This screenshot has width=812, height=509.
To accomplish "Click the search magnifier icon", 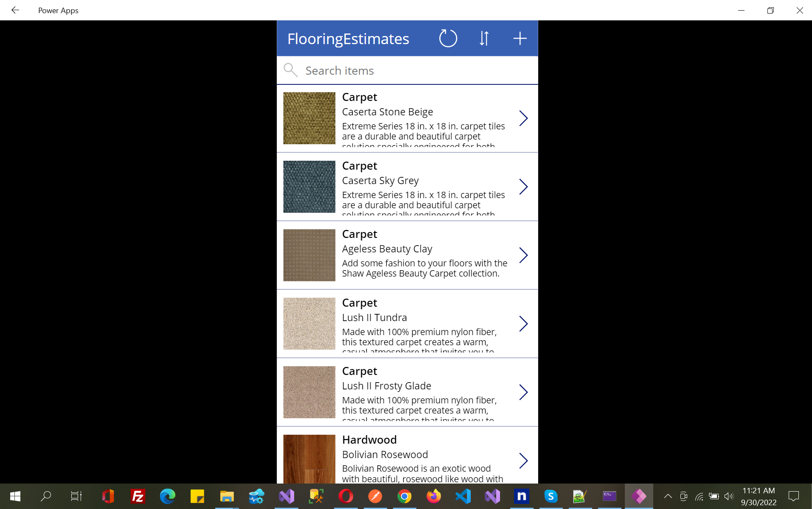I will [x=290, y=70].
